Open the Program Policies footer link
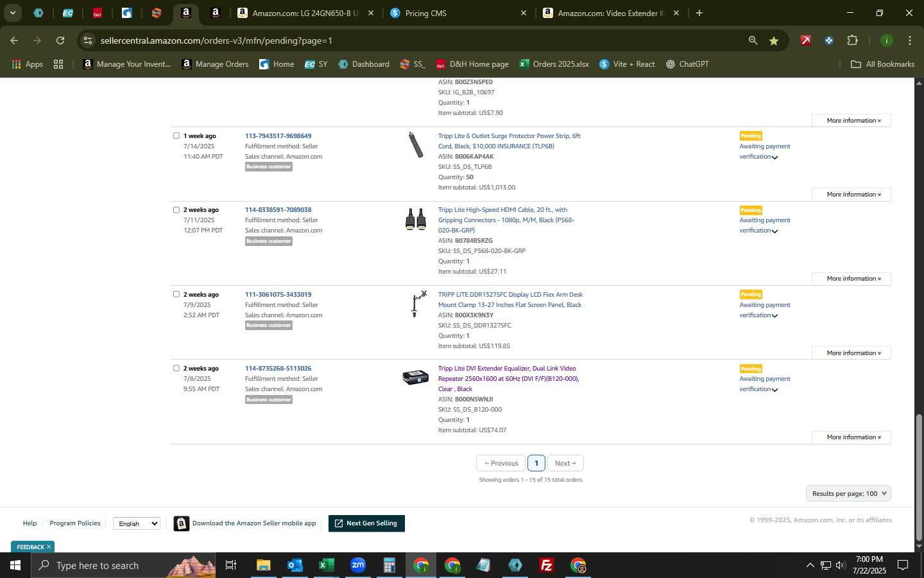The image size is (924, 578). [75, 523]
